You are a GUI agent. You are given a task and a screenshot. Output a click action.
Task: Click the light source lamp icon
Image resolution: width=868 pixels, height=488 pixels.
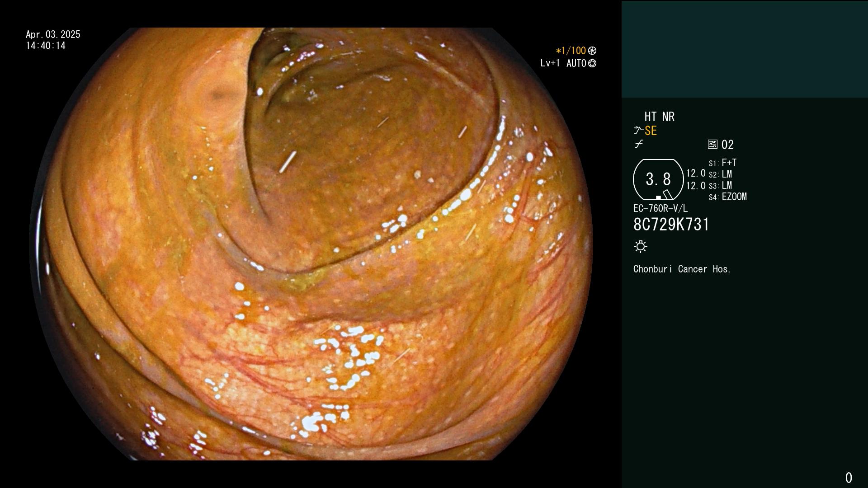[x=641, y=246]
